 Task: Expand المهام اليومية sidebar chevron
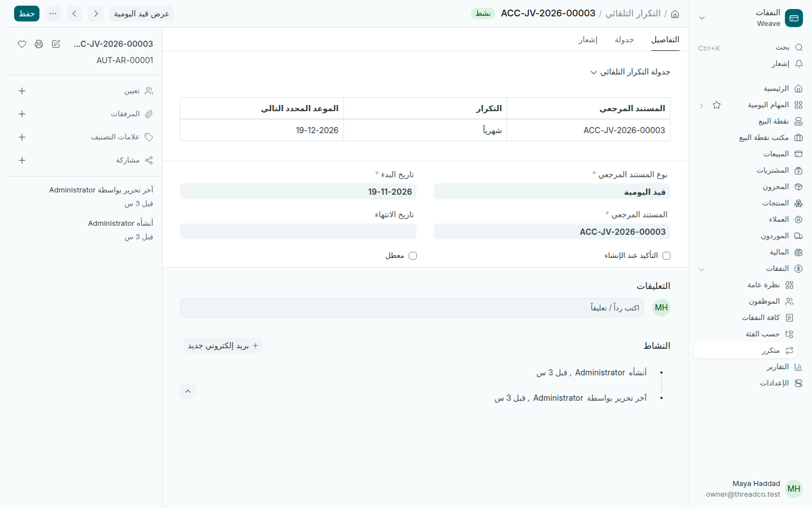(x=701, y=106)
